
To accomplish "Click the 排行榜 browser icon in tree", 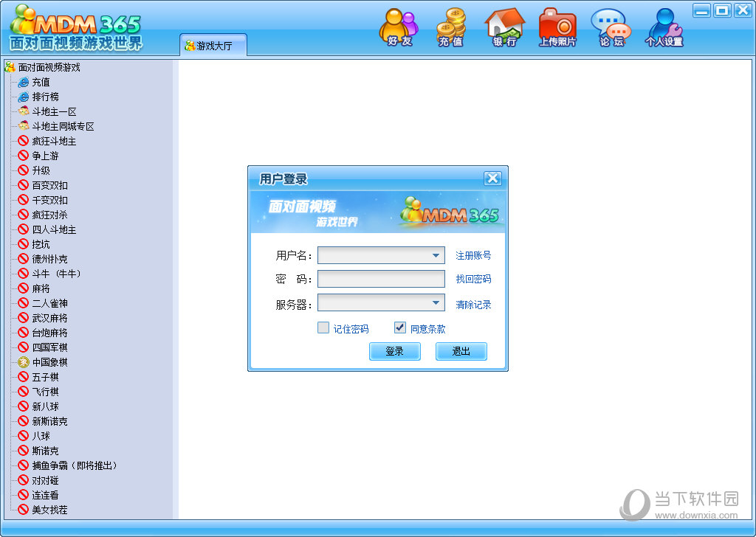I will [x=24, y=97].
